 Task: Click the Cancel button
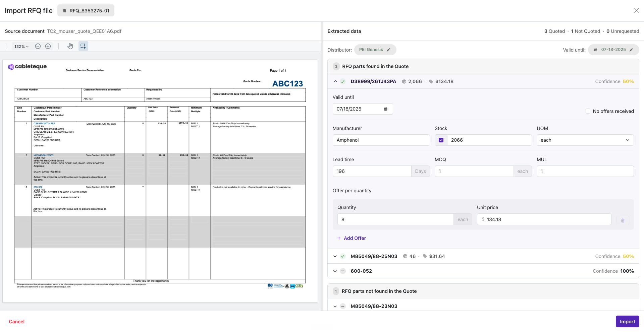coord(17,322)
